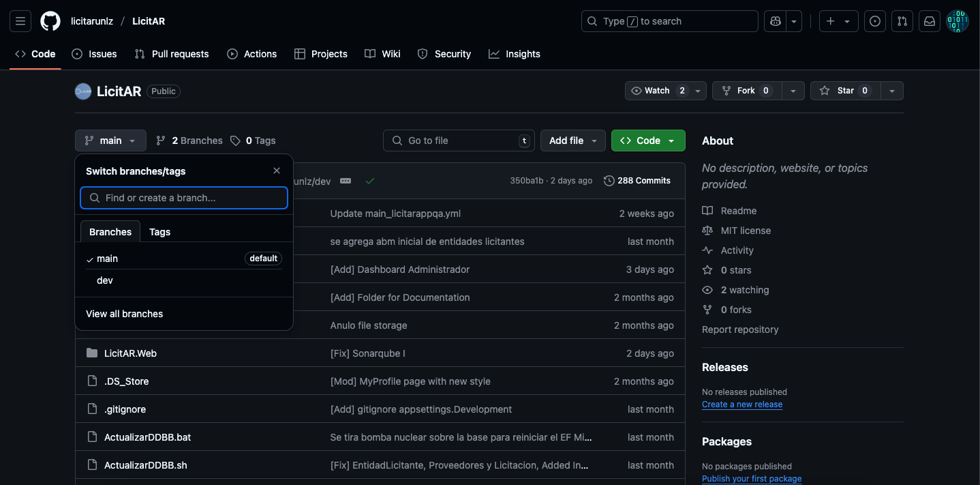
Task: Open the Add file dropdown
Action: point(573,141)
